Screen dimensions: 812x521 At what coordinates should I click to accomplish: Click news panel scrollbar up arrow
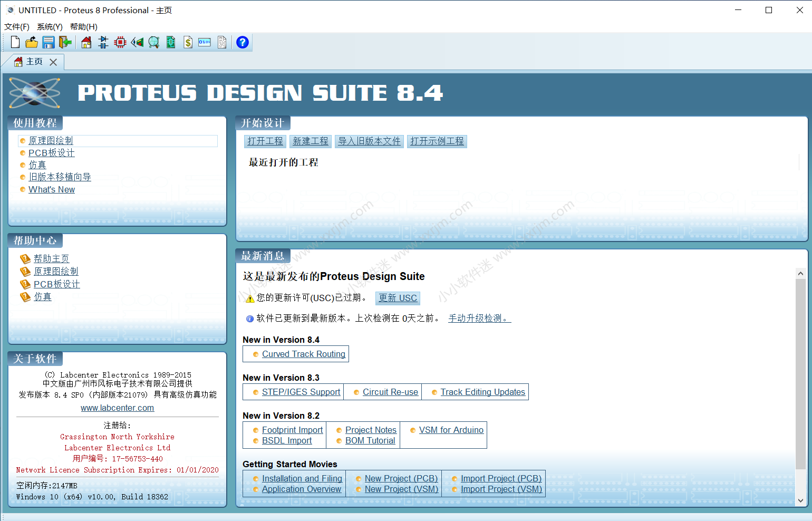800,274
